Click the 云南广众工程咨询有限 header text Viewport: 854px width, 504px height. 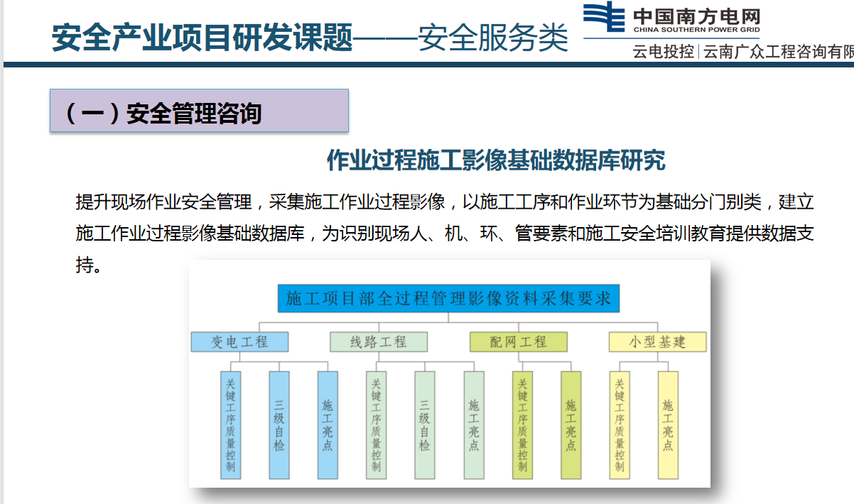778,52
